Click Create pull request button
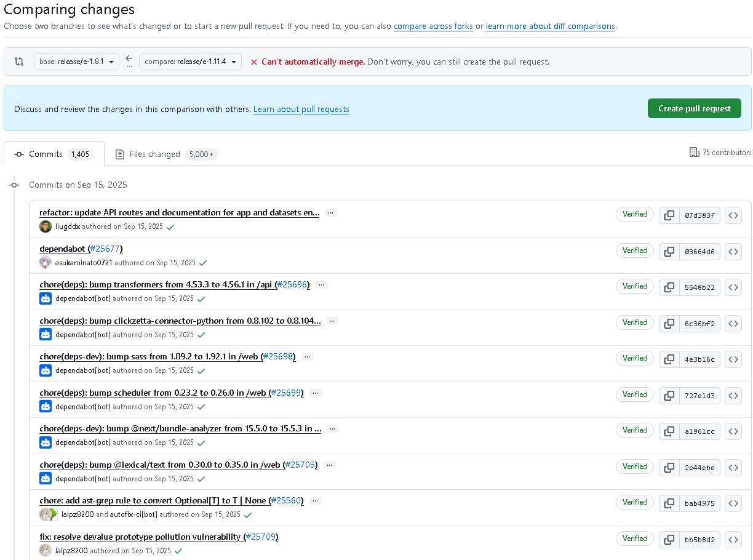The image size is (753, 560). click(x=695, y=108)
